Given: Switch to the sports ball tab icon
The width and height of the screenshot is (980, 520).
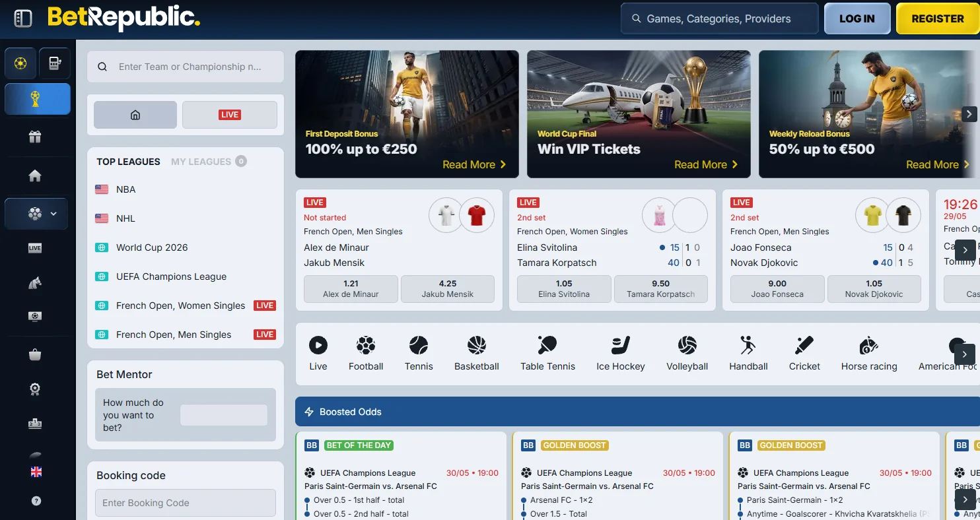Looking at the screenshot, I should [x=20, y=63].
